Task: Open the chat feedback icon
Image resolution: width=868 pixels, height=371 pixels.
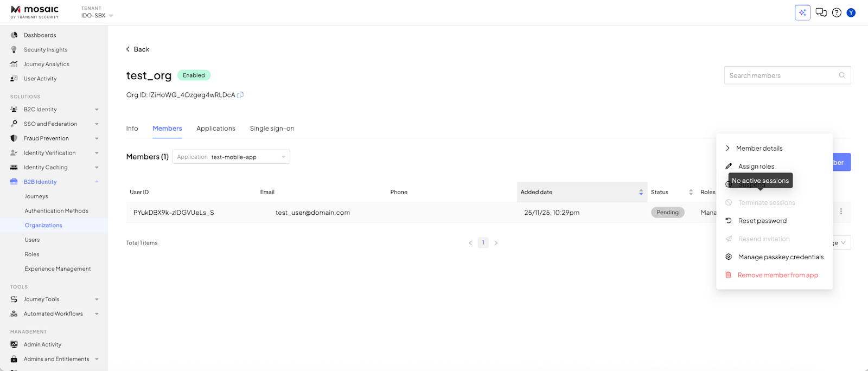Action: coord(821,12)
